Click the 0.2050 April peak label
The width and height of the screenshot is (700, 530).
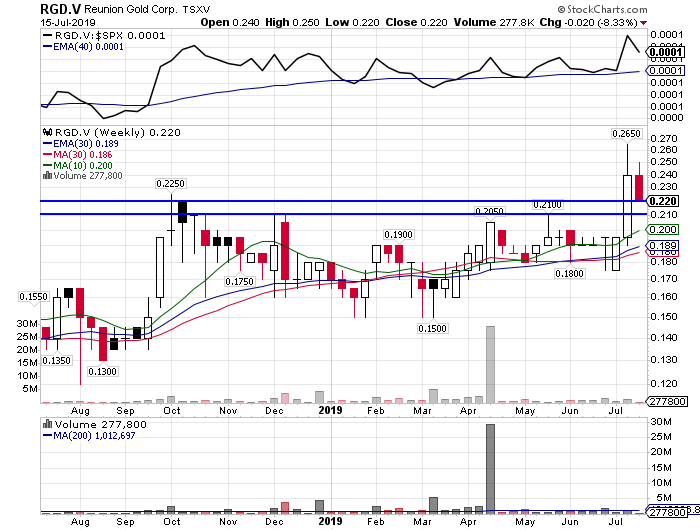pos(489,211)
